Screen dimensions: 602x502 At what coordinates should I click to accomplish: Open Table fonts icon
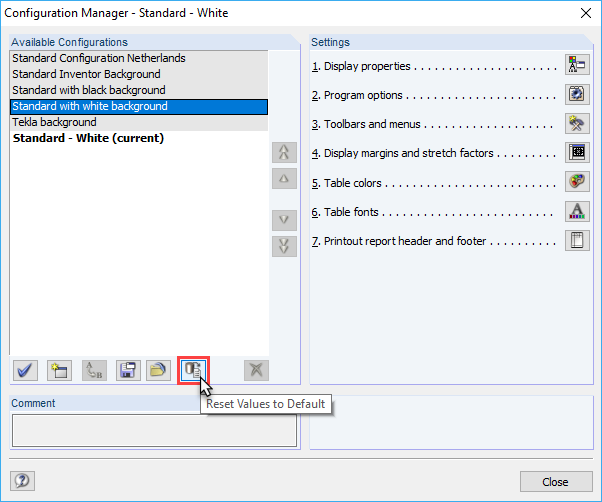[577, 211]
